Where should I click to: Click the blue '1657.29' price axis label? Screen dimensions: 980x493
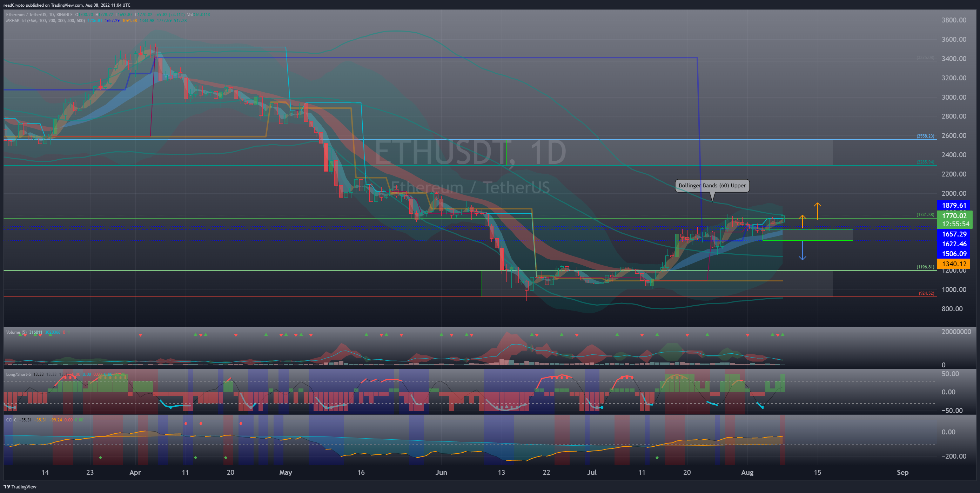tap(954, 234)
